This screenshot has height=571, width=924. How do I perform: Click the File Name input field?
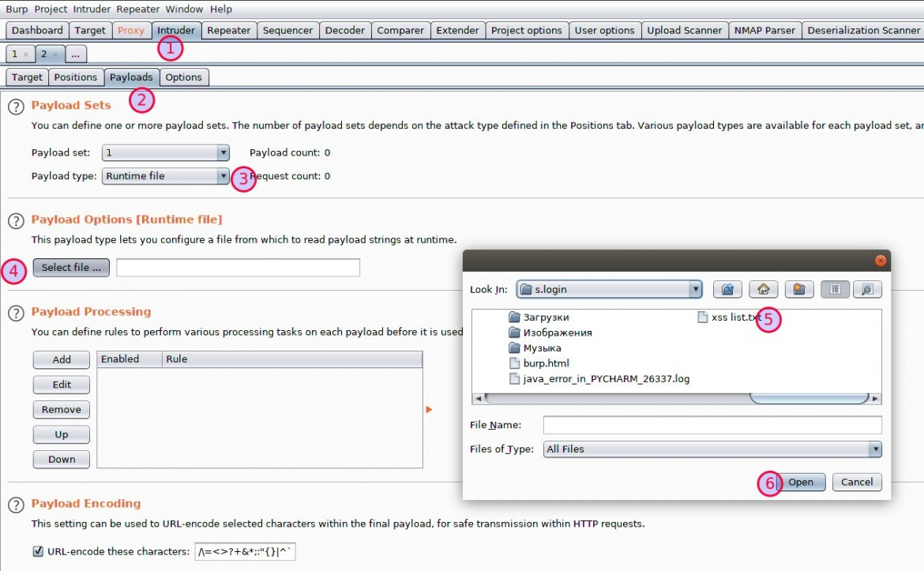click(x=712, y=425)
